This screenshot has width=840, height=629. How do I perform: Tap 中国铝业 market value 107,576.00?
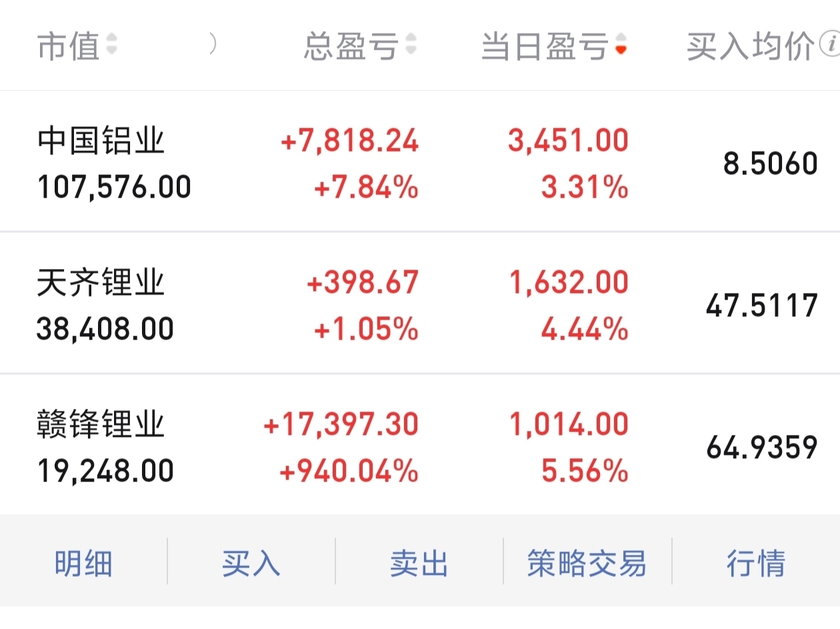click(x=113, y=187)
